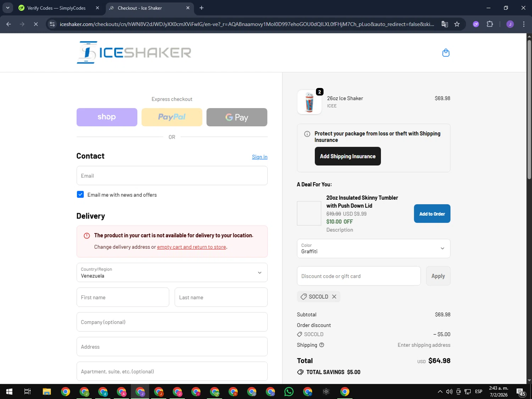Click the browser address bar URL
The image size is (532, 399).
point(247,24)
